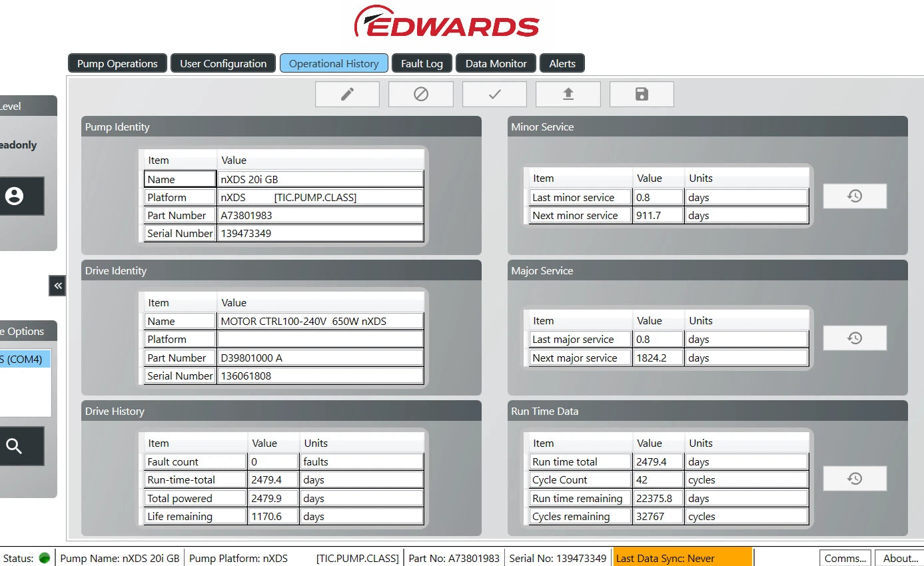Click the Run time total value in Run Time Data
This screenshot has width=924, height=566.
[658, 461]
